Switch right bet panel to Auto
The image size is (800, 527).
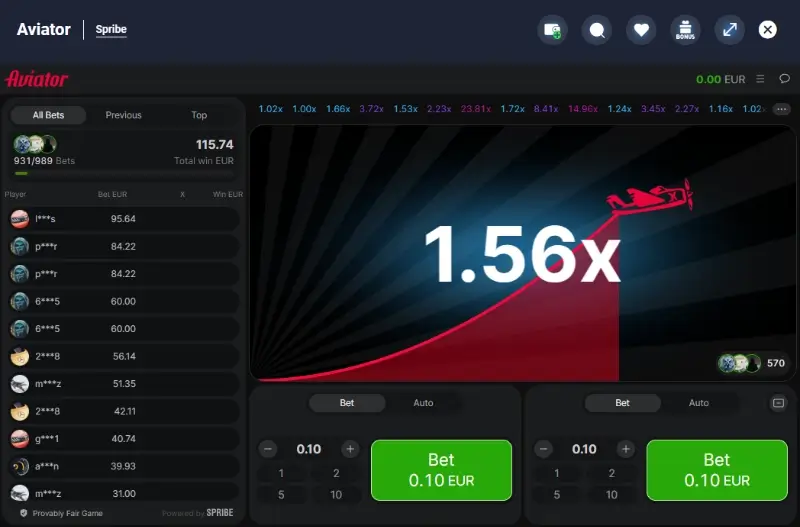tap(699, 403)
